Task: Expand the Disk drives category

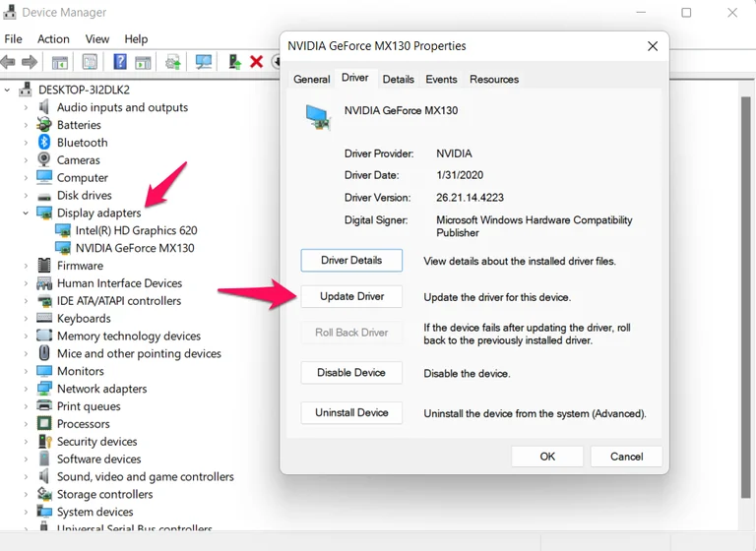Action: (x=26, y=195)
